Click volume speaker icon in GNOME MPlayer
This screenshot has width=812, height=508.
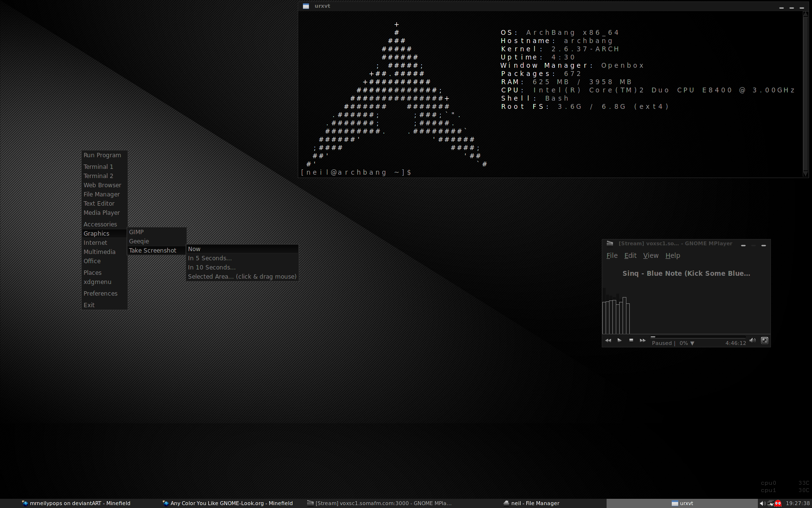(x=753, y=341)
